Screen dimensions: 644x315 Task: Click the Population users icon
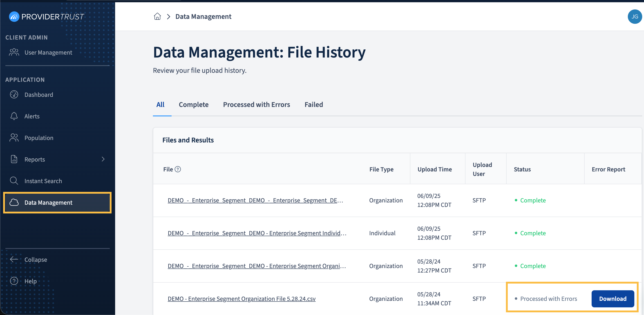coord(14,138)
